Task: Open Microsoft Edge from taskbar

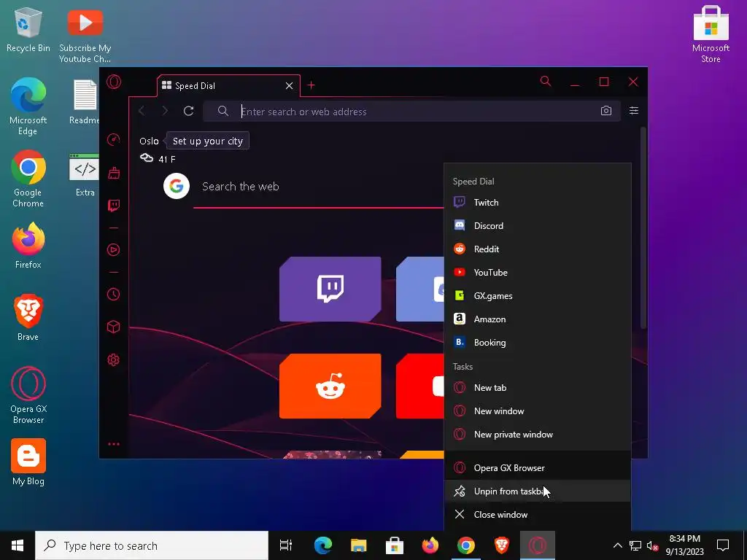Action: pyautogui.click(x=322, y=545)
